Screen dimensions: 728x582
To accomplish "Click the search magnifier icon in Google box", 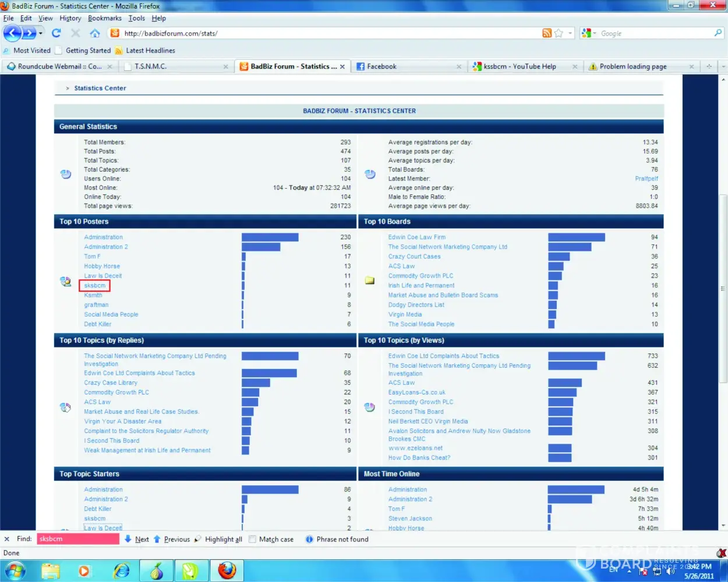I will (x=718, y=33).
